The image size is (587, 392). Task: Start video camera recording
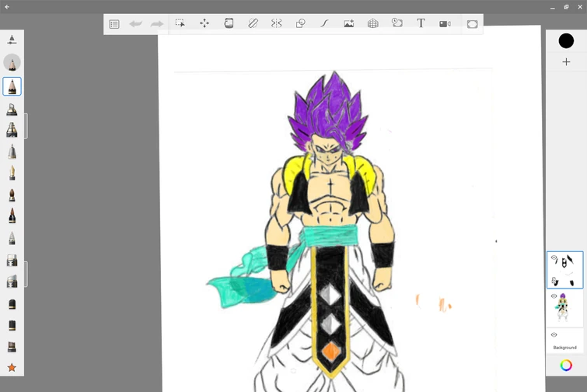point(445,24)
